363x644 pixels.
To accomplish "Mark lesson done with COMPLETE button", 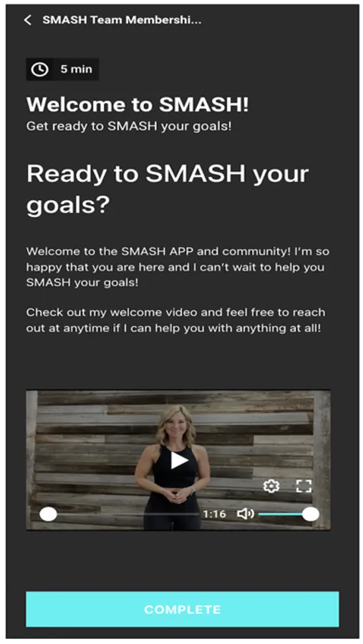I will [183, 609].
